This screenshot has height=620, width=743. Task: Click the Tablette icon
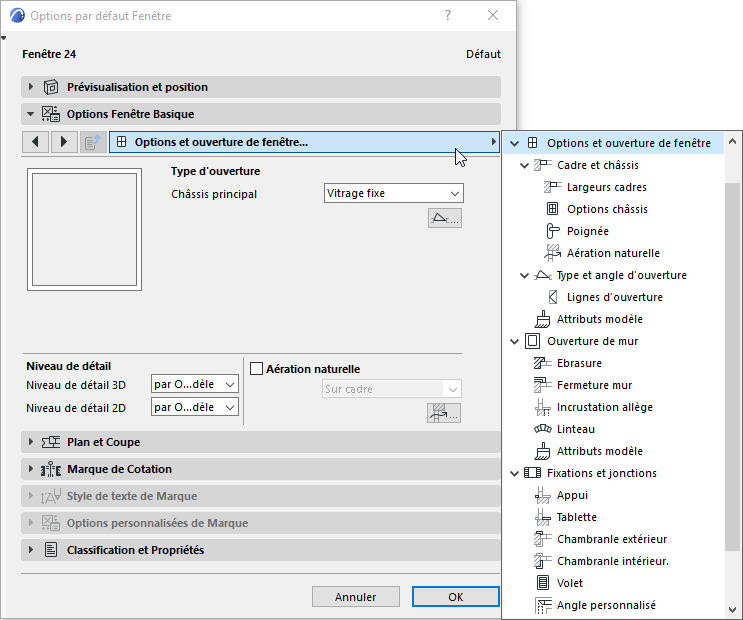(543, 517)
